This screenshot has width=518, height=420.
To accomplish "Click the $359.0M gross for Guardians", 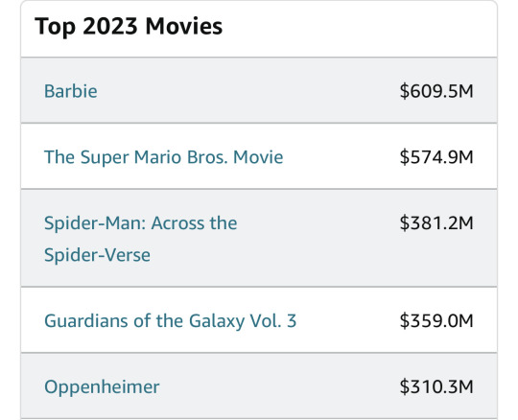I will click(436, 321).
